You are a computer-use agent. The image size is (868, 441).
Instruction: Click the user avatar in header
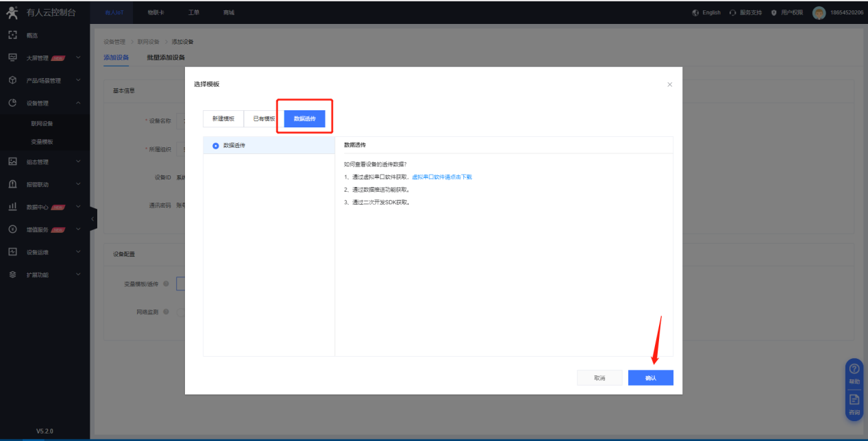tap(819, 13)
